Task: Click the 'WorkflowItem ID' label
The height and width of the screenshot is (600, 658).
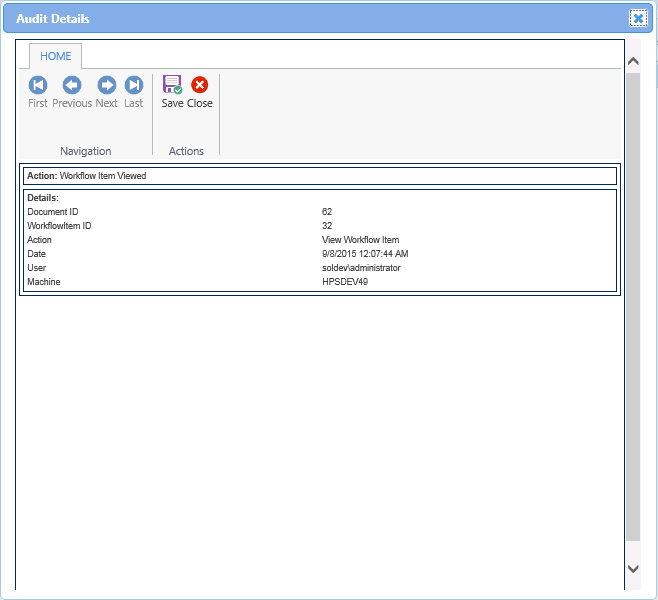Action: [x=59, y=226]
